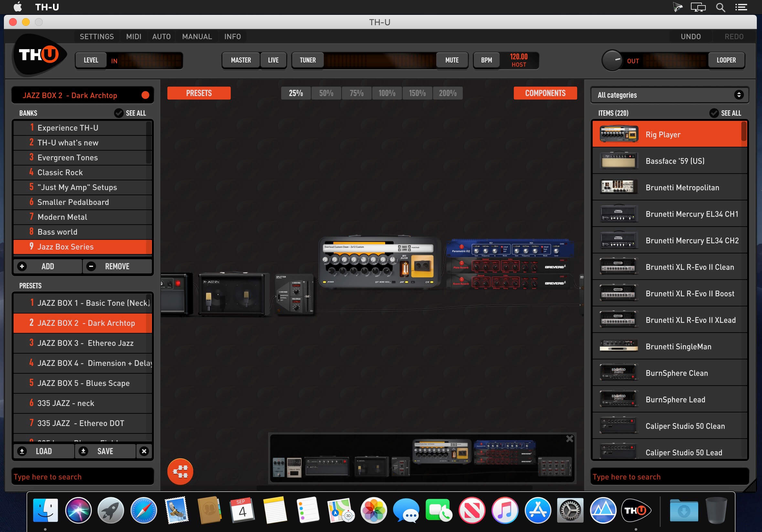762x532 pixels.
Task: Click the components search field
Action: pos(669,477)
